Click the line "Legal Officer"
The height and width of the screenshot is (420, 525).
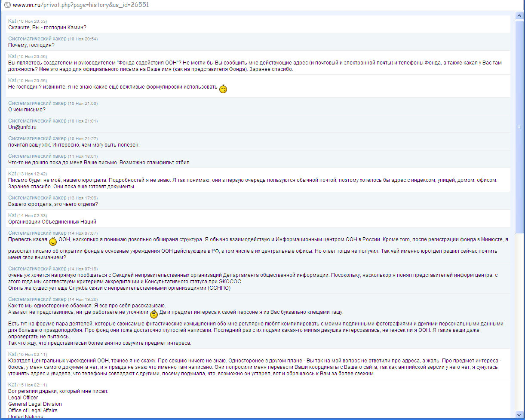pyautogui.click(x=23, y=398)
